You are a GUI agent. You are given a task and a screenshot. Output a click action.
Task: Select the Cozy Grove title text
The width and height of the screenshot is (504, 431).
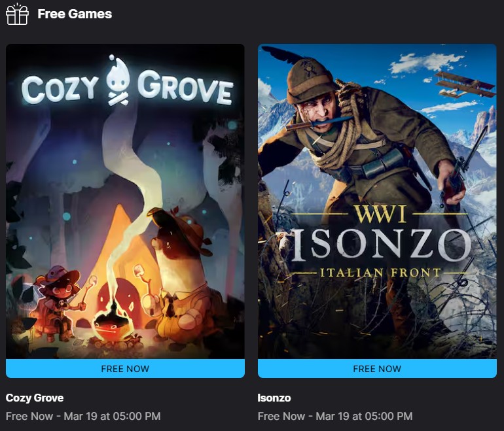(35, 398)
